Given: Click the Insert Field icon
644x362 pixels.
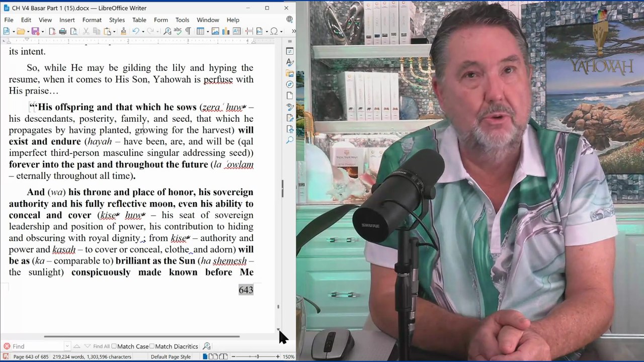Looking at the screenshot, I should 260,31.
